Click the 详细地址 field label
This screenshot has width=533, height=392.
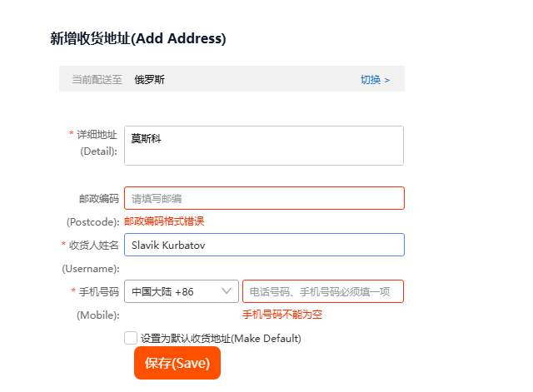97,134
